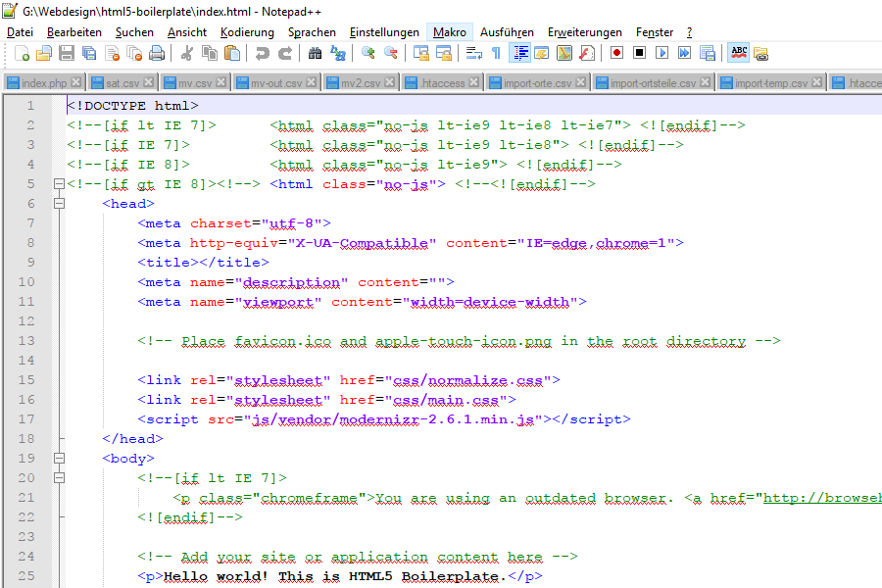This screenshot has height=588, width=882.
Task: Click the modernizr script line 17
Action: coord(384,419)
